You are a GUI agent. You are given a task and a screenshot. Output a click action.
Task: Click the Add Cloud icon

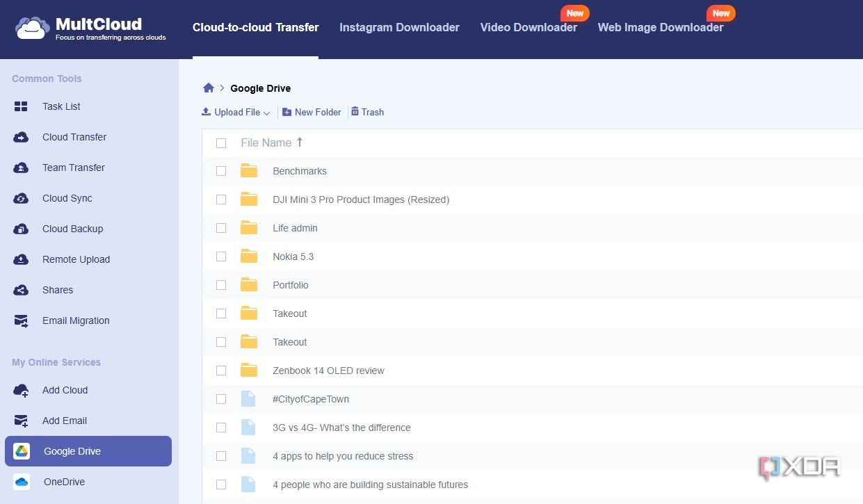tap(22, 390)
